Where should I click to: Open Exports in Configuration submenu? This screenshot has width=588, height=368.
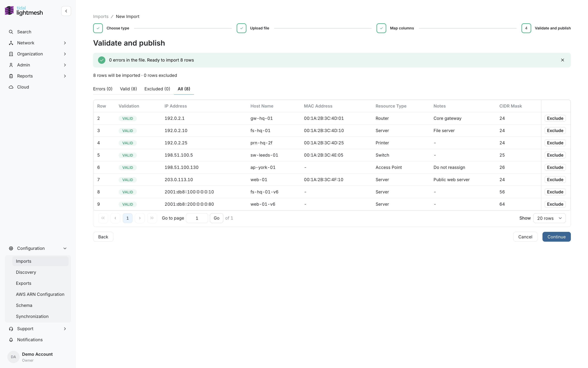pyautogui.click(x=40, y=283)
